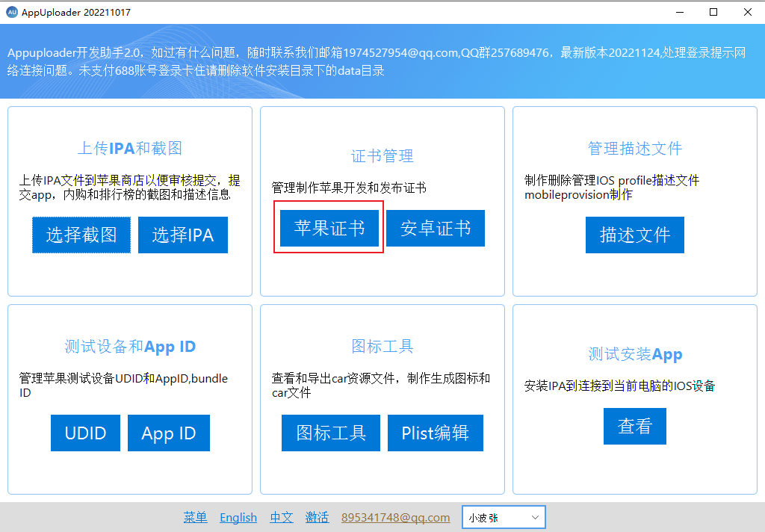
Task: Open the 菜单 menu at the bottom
Action: click(x=195, y=517)
